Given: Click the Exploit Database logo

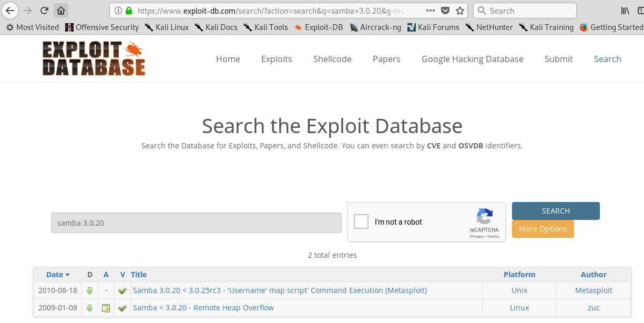Looking at the screenshot, I should click(94, 58).
